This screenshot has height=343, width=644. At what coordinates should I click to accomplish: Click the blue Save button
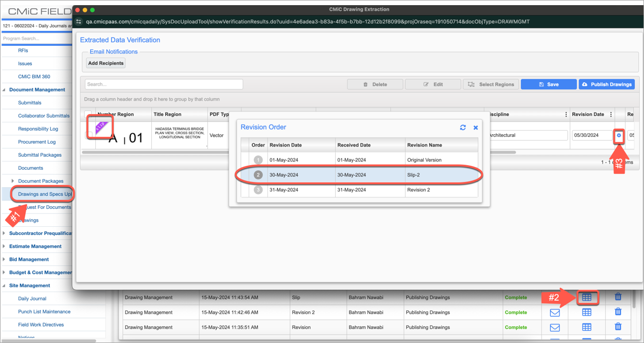(548, 84)
